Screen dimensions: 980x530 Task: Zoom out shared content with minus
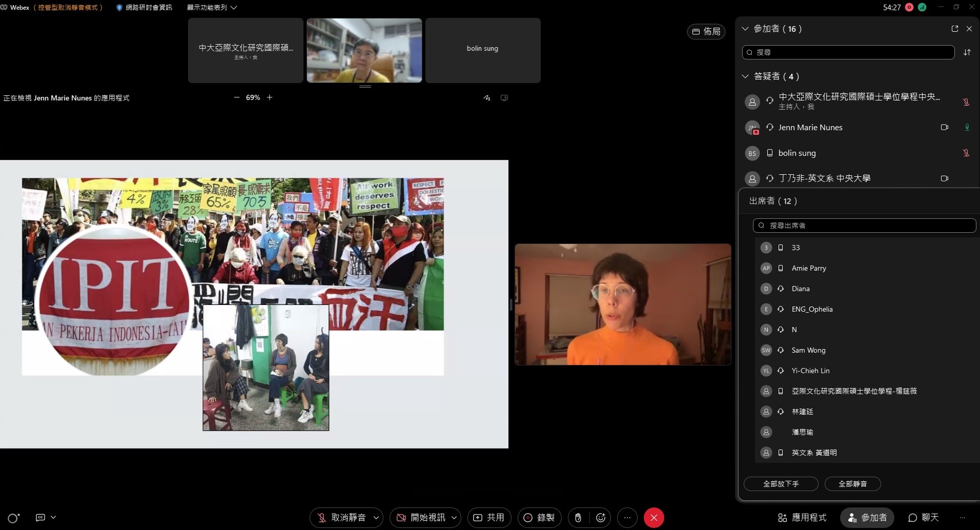(236, 97)
